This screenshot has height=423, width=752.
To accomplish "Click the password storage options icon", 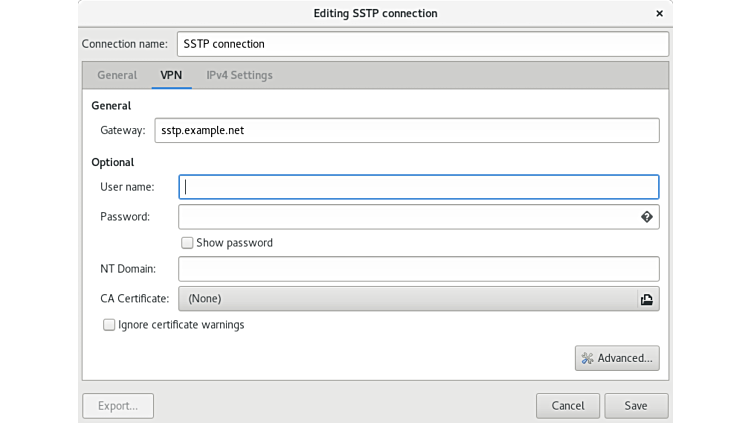I will [x=646, y=217].
